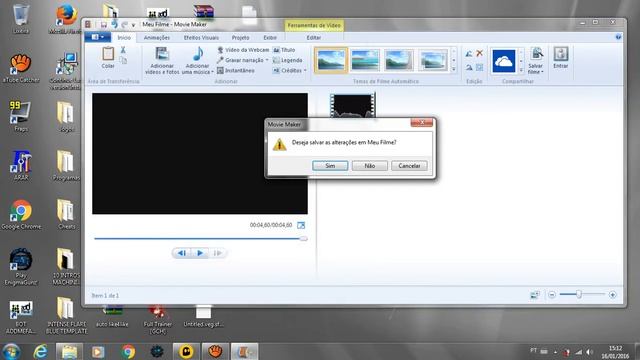Click the Créditos button
The width and height of the screenshot is (640, 360).
click(x=287, y=71)
